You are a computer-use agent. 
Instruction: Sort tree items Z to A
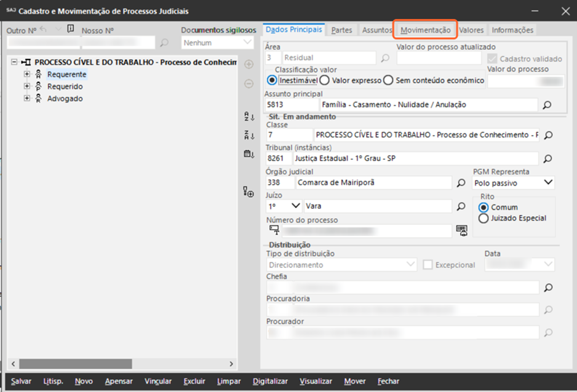249,136
